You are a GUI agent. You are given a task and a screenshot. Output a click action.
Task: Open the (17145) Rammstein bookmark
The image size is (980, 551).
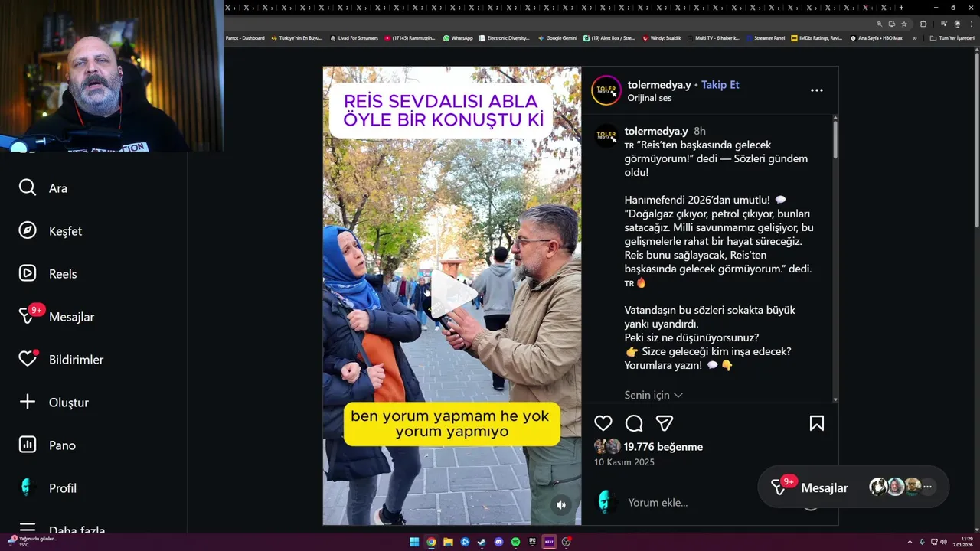tap(409, 38)
